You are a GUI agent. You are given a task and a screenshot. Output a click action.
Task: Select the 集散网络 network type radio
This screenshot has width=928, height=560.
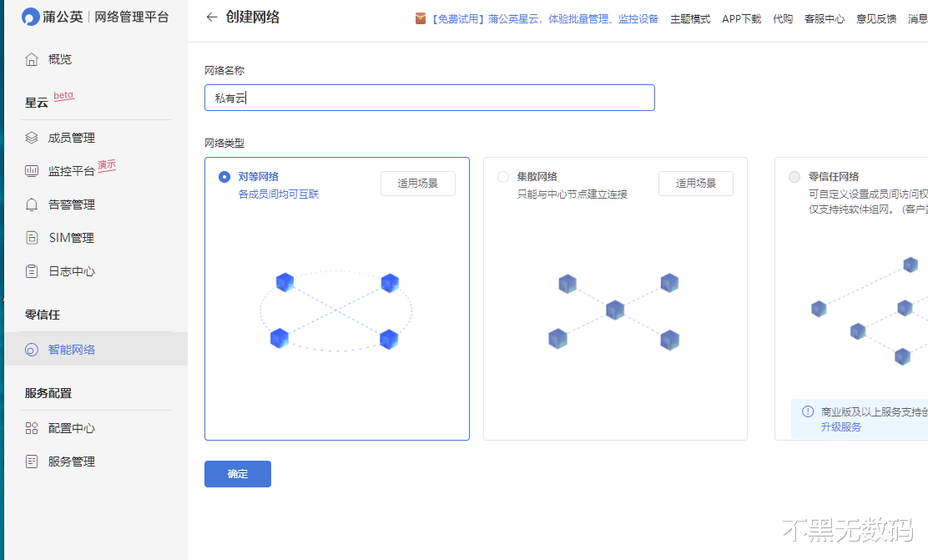tap(503, 177)
